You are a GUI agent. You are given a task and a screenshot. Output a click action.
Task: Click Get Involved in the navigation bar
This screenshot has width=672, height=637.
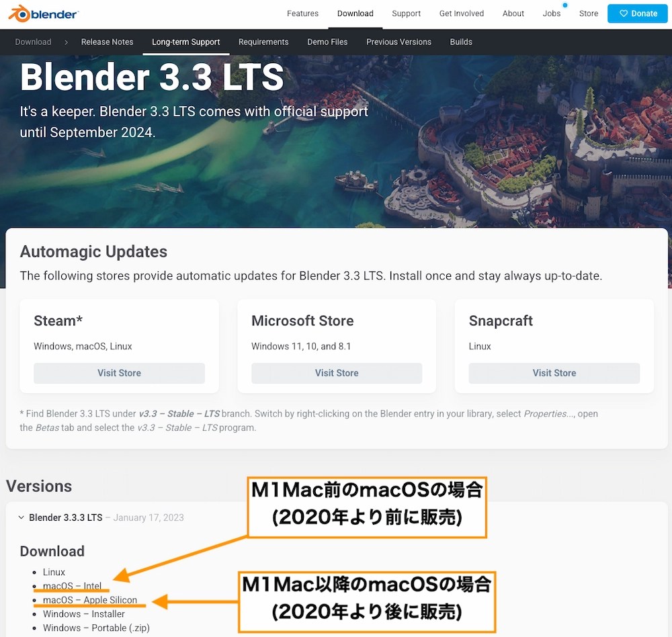(462, 13)
